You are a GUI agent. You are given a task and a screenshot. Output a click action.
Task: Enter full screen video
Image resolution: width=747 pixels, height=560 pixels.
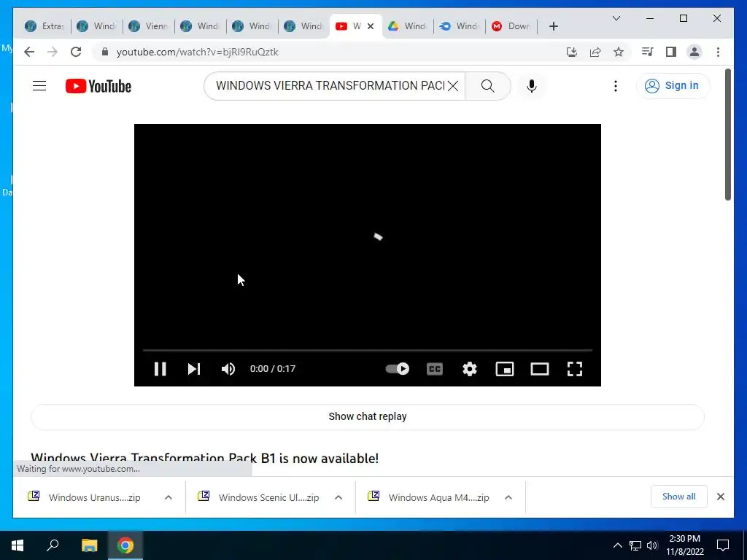click(575, 369)
